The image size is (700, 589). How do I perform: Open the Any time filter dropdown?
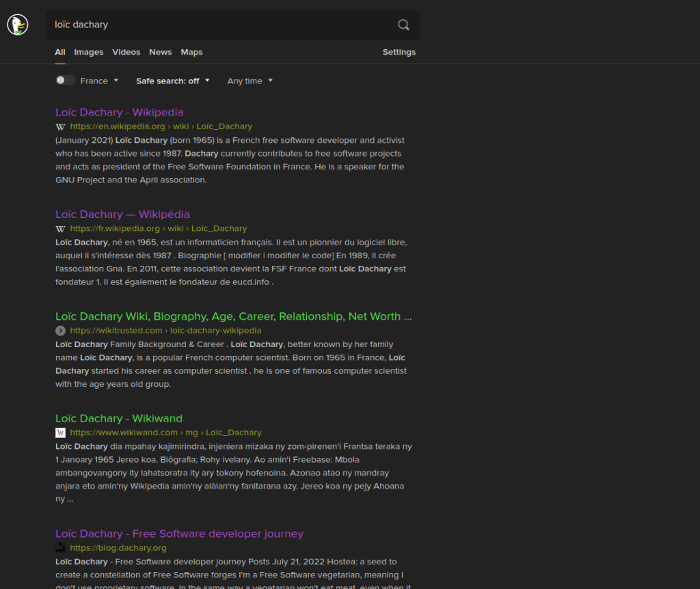tap(250, 81)
